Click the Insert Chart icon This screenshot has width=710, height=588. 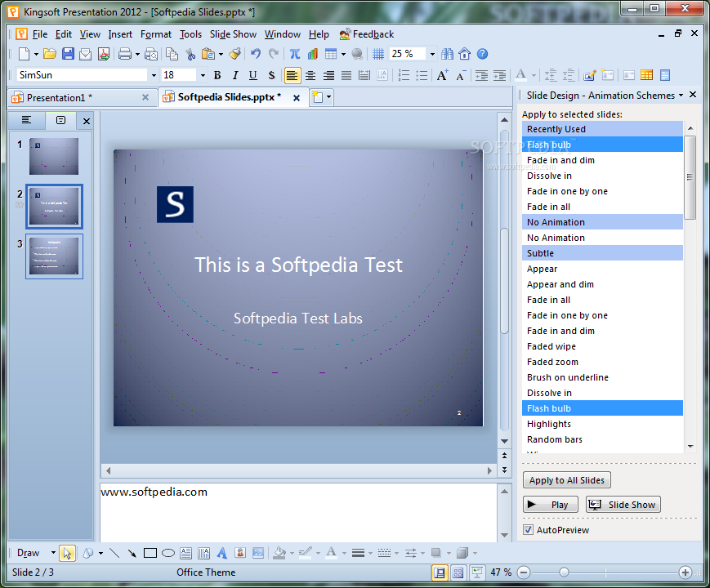tap(312, 54)
